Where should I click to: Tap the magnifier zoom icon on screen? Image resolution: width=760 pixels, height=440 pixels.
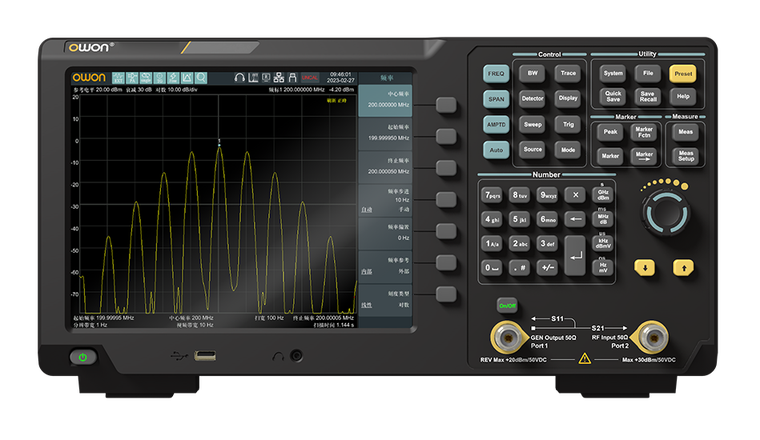point(201,78)
